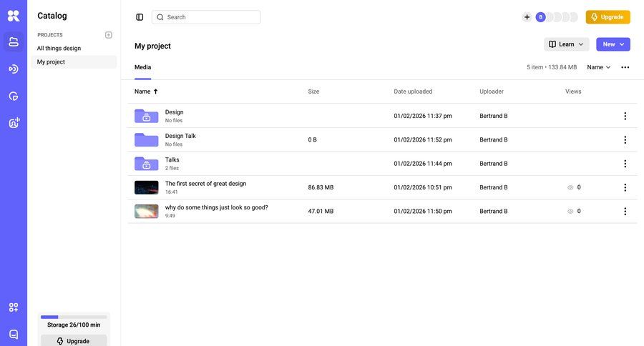Open the analytics chart sidebar icon
Viewport: 644px width, 346px height.
click(14, 96)
